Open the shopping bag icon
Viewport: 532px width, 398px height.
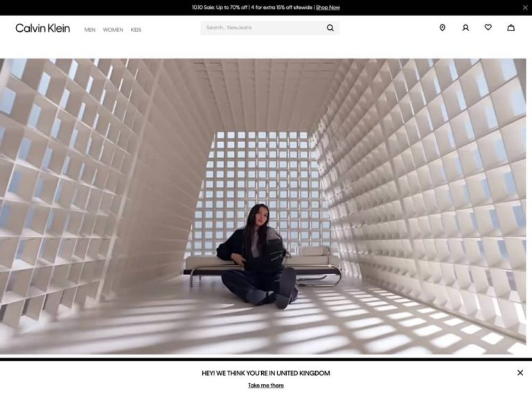click(x=511, y=28)
